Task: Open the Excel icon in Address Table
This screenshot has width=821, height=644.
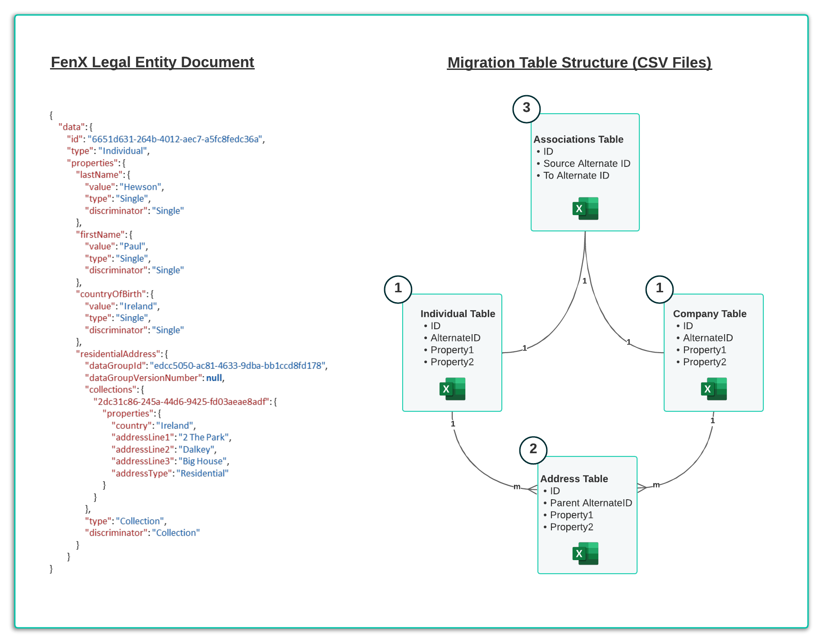Action: point(585,553)
